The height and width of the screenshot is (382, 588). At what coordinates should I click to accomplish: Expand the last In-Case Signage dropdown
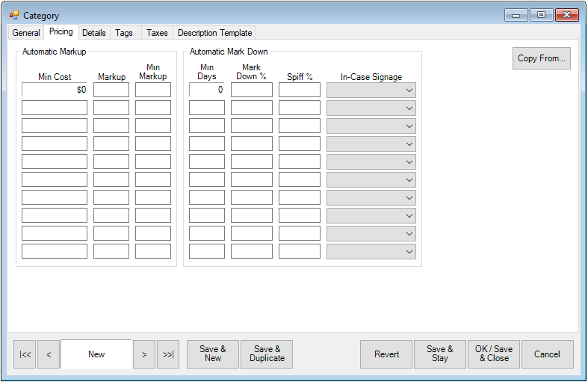371,251
